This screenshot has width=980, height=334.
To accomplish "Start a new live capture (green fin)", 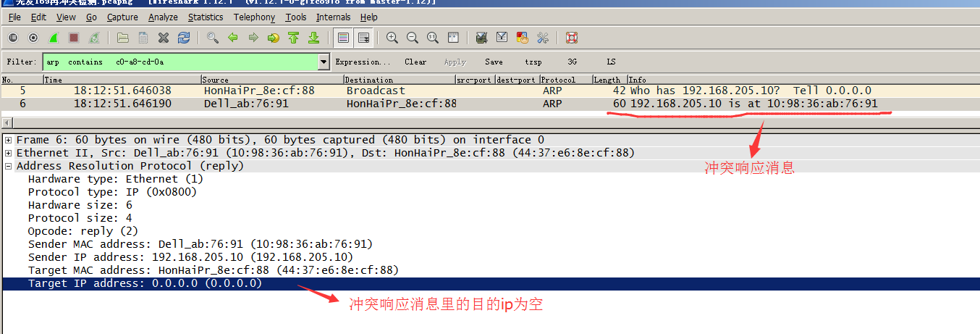I will pyautogui.click(x=54, y=38).
